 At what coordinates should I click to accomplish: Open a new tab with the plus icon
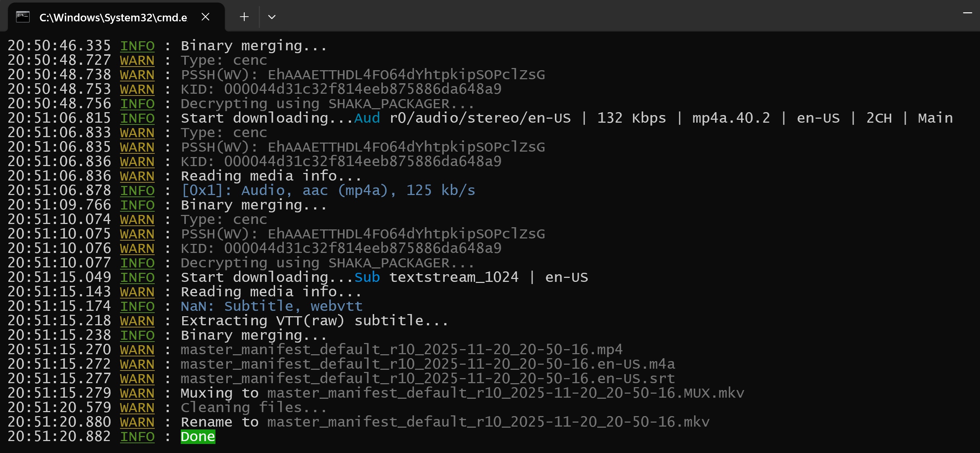click(244, 17)
